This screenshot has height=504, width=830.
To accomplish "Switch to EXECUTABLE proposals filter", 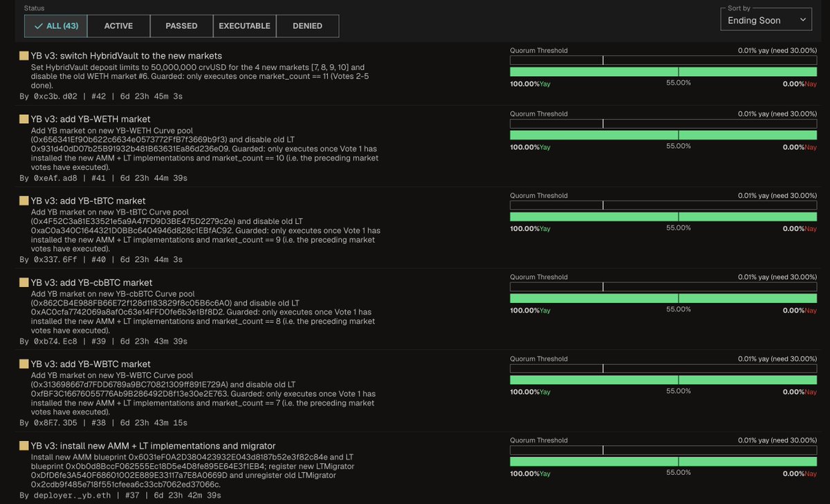I will [x=244, y=26].
